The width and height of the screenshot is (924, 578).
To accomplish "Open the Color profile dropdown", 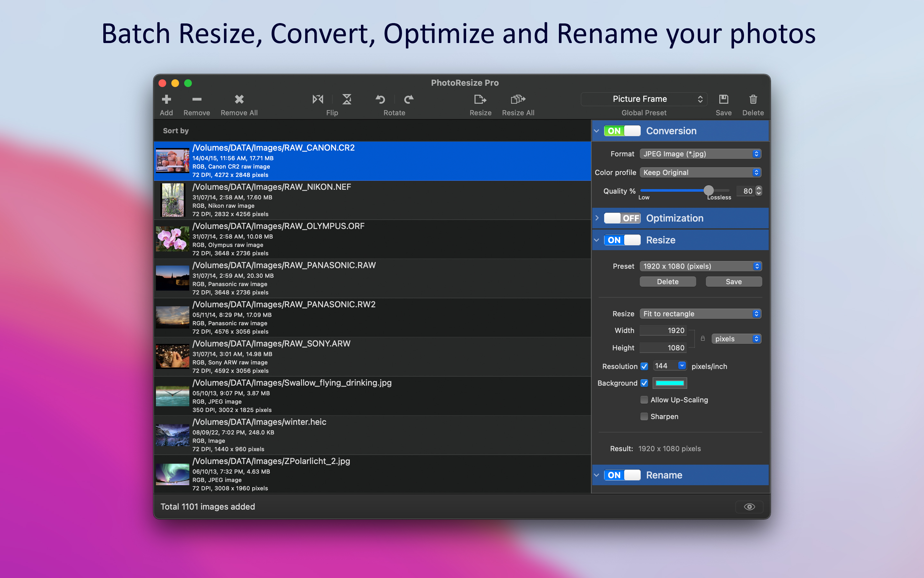I will point(700,172).
